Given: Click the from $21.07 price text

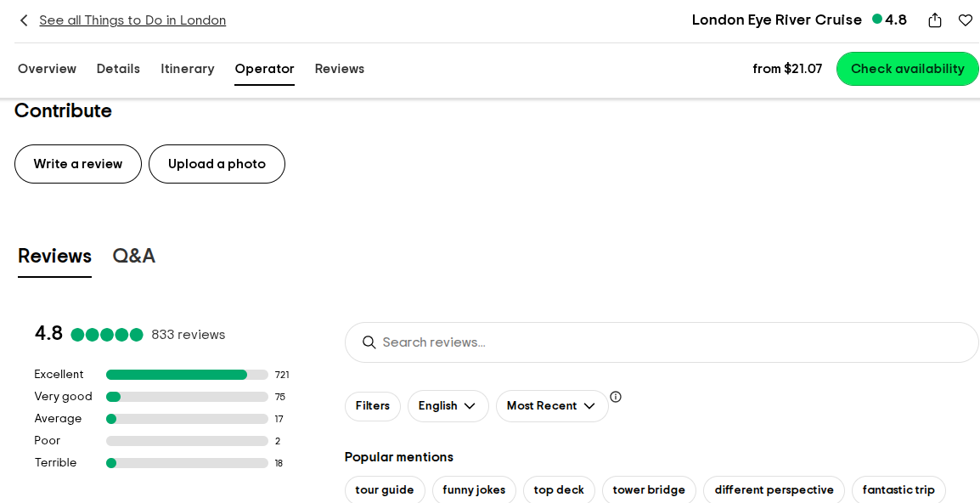Looking at the screenshot, I should tap(787, 69).
